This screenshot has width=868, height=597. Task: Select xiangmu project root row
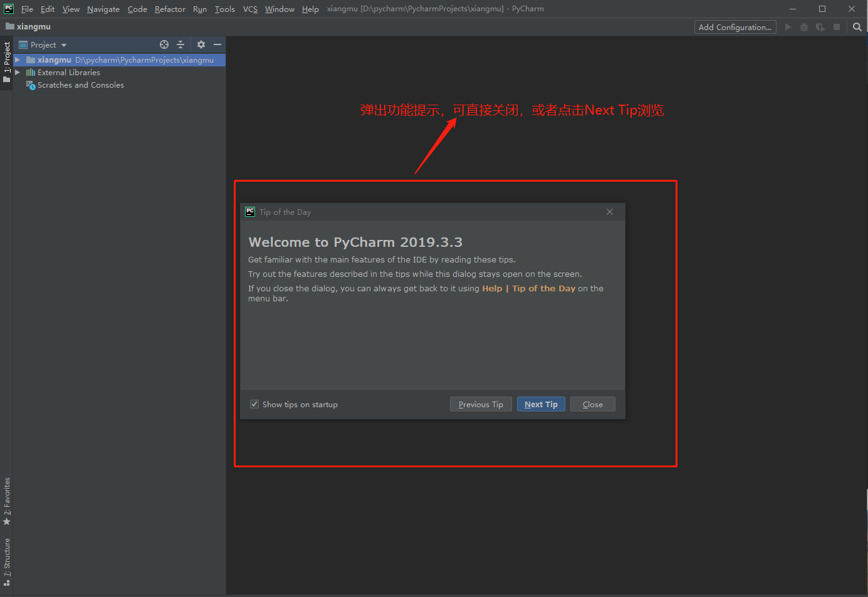(119, 60)
